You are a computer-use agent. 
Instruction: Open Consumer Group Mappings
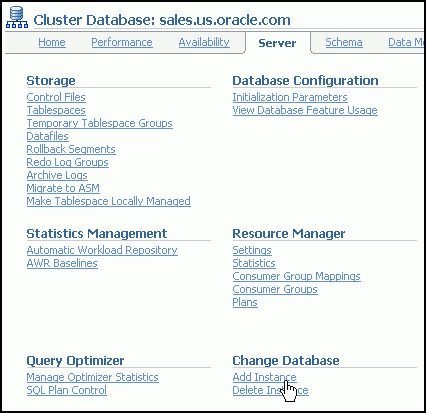pos(296,276)
